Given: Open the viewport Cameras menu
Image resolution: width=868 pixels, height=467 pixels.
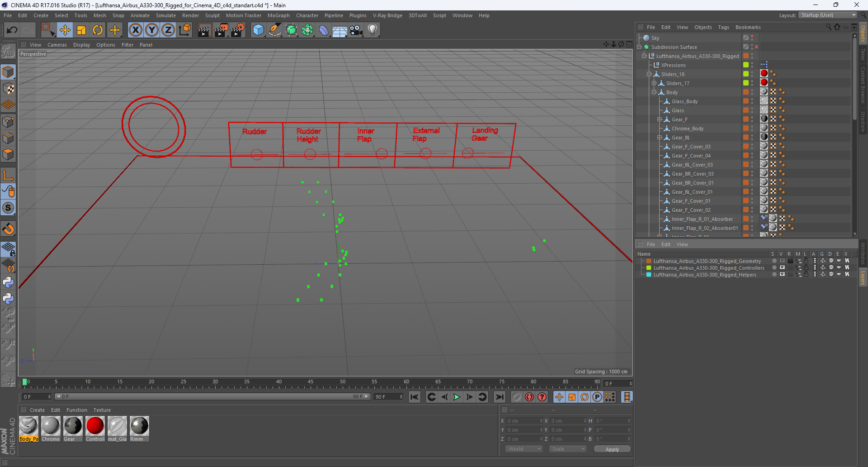Looking at the screenshot, I should click(57, 45).
